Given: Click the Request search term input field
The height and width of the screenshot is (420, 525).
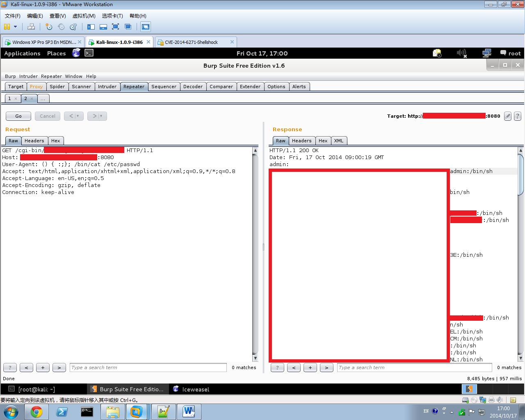Looking at the screenshot, I should (x=148, y=367).
